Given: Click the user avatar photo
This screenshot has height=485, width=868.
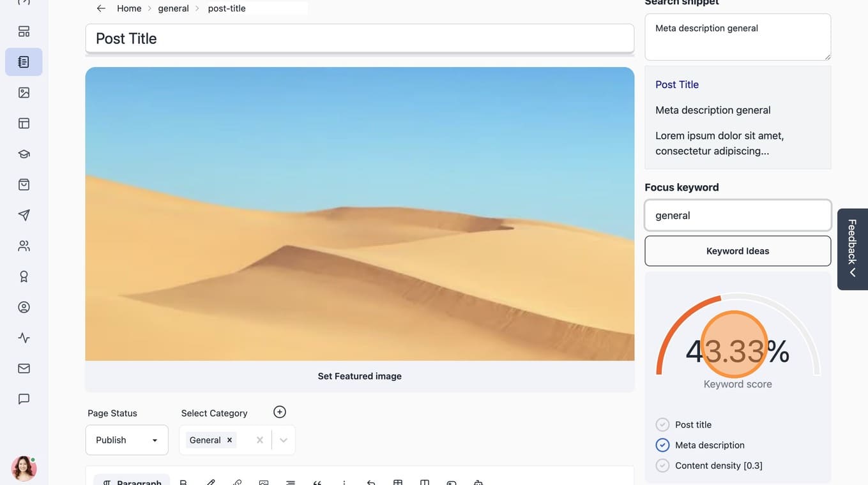Looking at the screenshot, I should pyautogui.click(x=24, y=468).
